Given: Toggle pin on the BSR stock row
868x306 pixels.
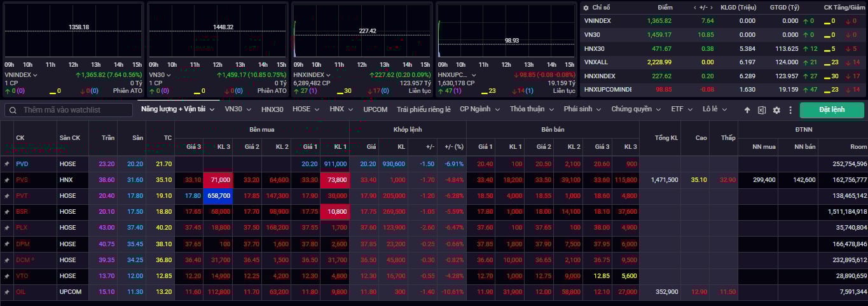Looking at the screenshot, I should (7, 212).
